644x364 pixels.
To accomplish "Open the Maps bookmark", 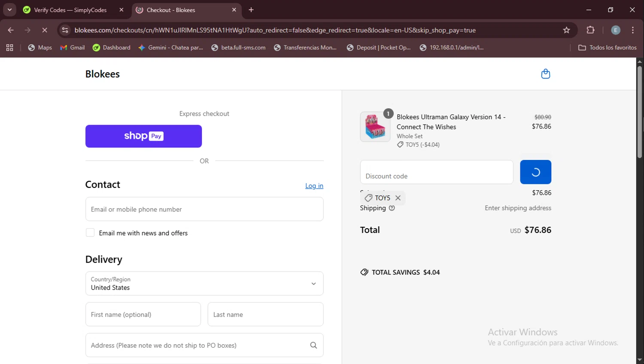I will 40,48.
